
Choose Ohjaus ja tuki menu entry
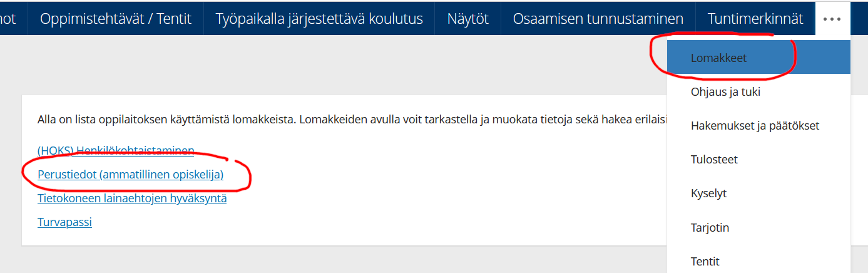tap(725, 92)
